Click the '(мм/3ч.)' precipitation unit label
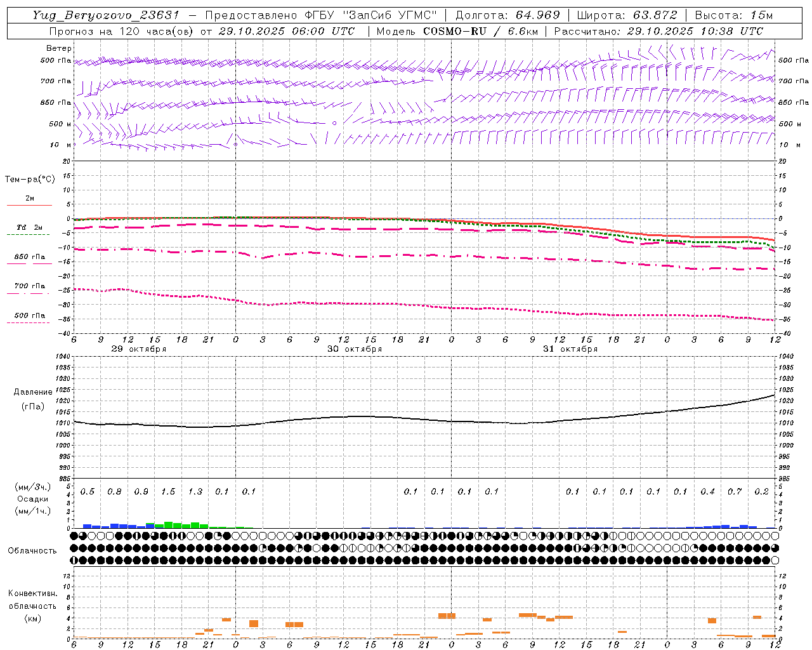Viewport: 812px width, 650px height. coord(33,487)
